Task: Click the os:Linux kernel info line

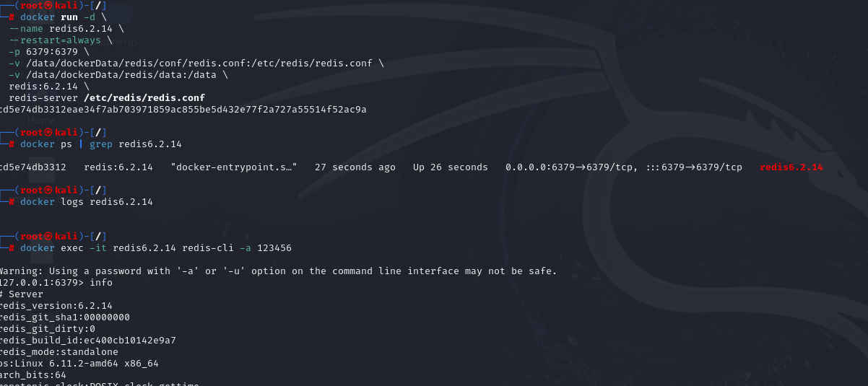Action: [79, 364]
